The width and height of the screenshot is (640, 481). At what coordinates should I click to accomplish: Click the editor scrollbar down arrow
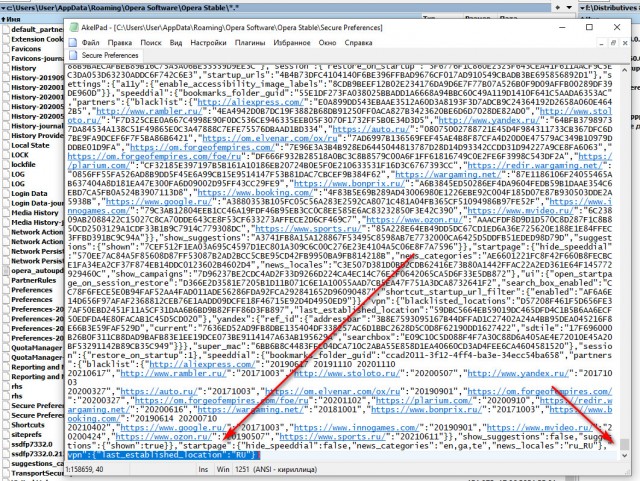tap(624, 456)
